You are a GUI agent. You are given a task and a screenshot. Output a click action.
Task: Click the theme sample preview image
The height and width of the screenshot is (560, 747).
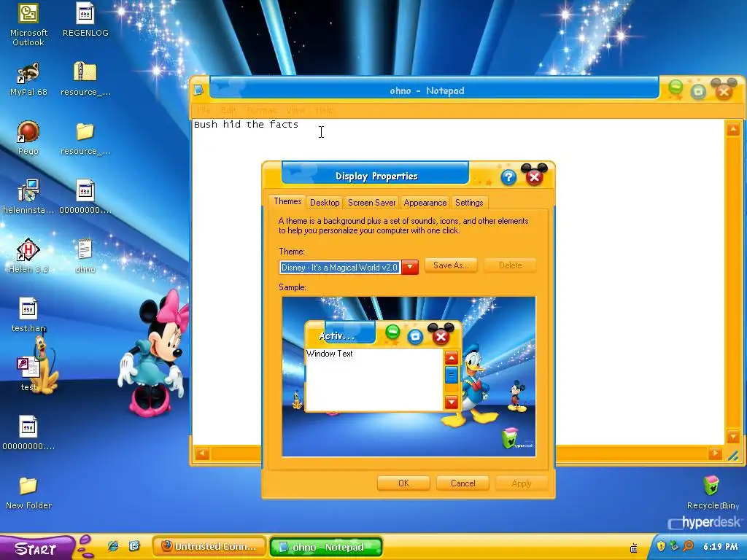click(x=409, y=377)
